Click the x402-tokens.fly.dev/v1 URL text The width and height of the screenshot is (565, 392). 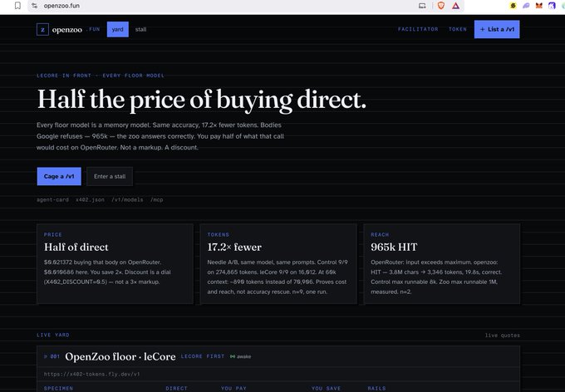point(92,375)
